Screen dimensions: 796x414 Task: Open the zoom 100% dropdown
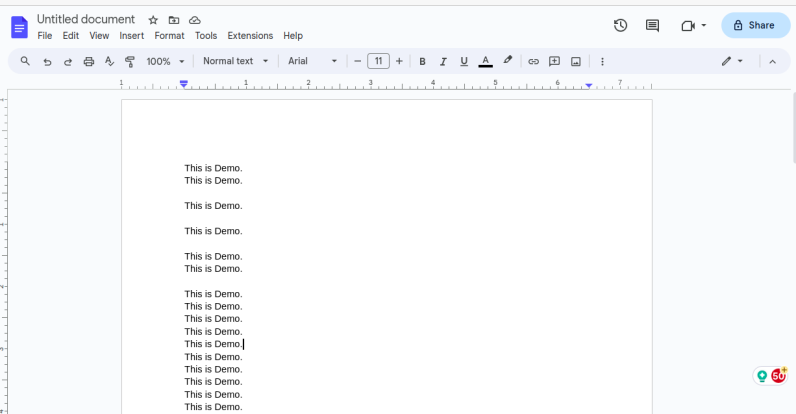pos(165,61)
